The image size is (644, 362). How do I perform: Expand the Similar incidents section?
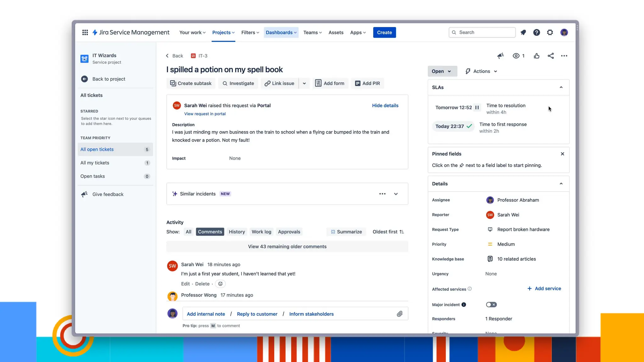[396, 194]
